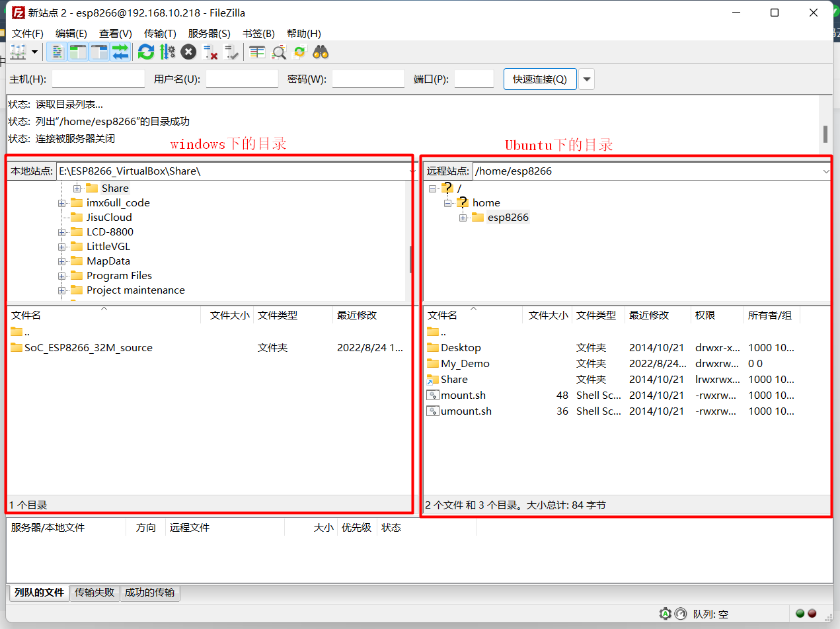Toggle the message log display
This screenshot has height=629, width=840.
(x=58, y=52)
